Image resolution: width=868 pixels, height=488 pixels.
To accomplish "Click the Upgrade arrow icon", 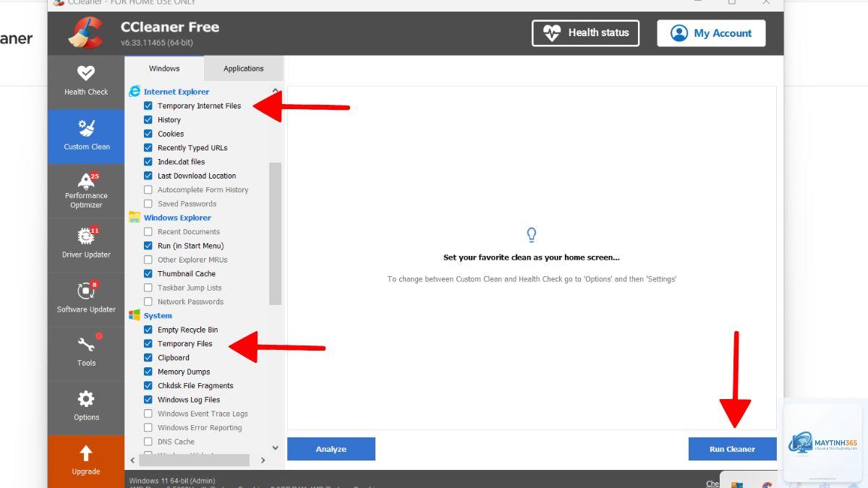I will click(86, 453).
